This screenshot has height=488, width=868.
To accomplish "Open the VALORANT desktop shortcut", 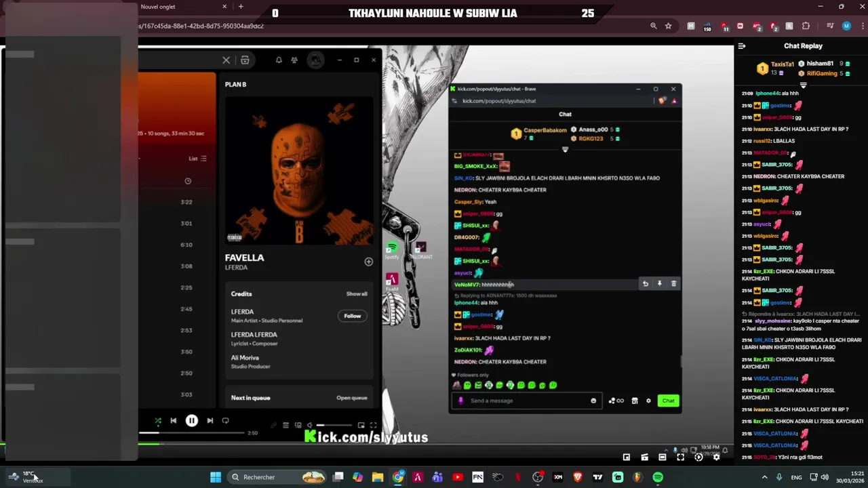I will pyautogui.click(x=420, y=250).
